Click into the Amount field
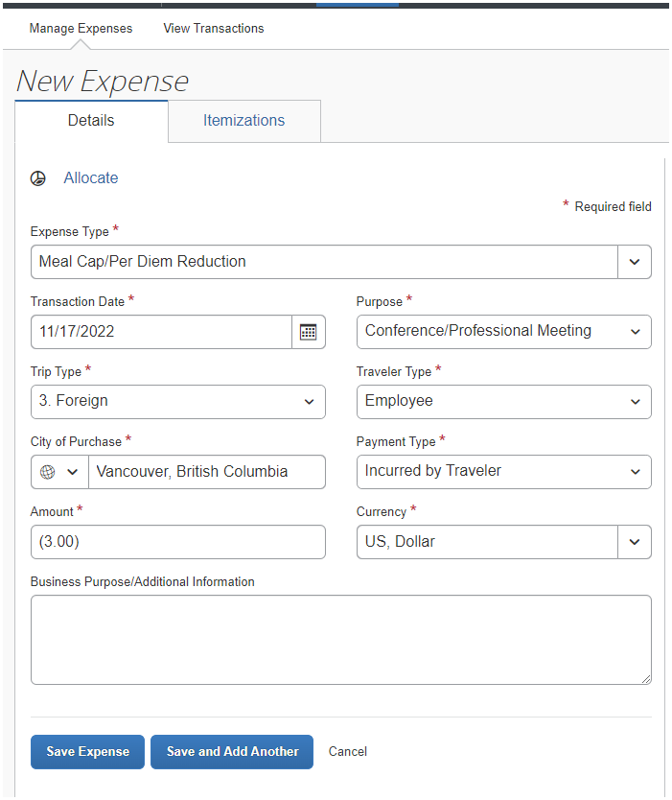This screenshot has width=672, height=800. click(x=178, y=542)
